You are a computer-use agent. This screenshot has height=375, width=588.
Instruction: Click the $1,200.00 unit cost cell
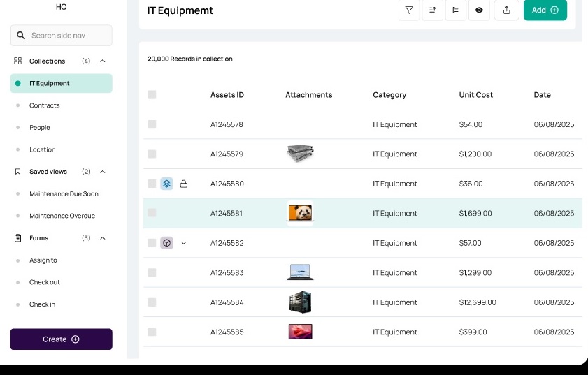[475, 154]
